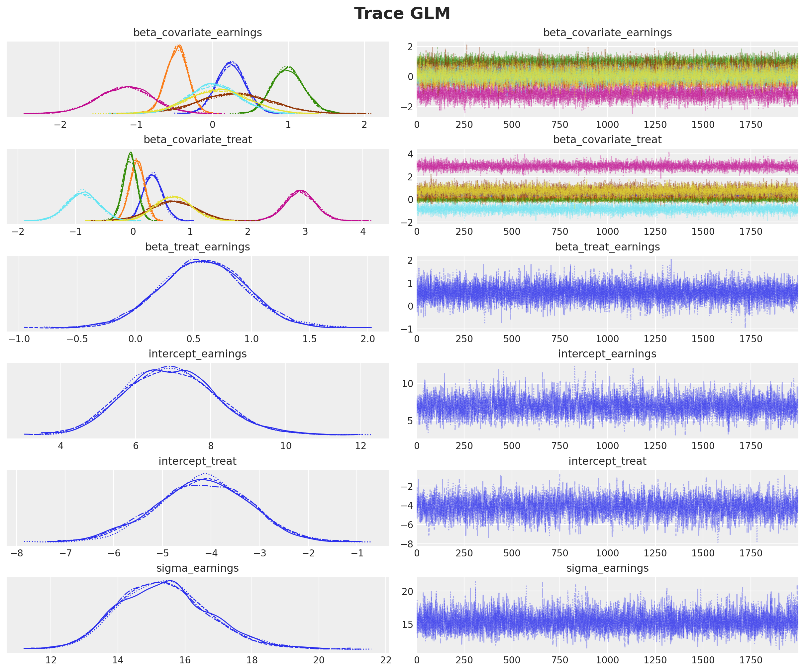Click the left sigma_earnings density plot title

click(x=197, y=568)
